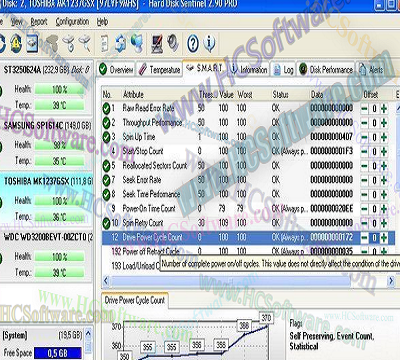Open the Disk Performance tab
The width and height of the screenshot is (400, 360).
click(326, 70)
